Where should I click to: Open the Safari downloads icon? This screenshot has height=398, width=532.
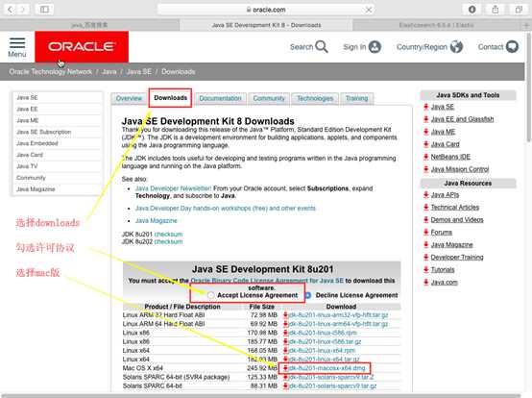click(472, 10)
